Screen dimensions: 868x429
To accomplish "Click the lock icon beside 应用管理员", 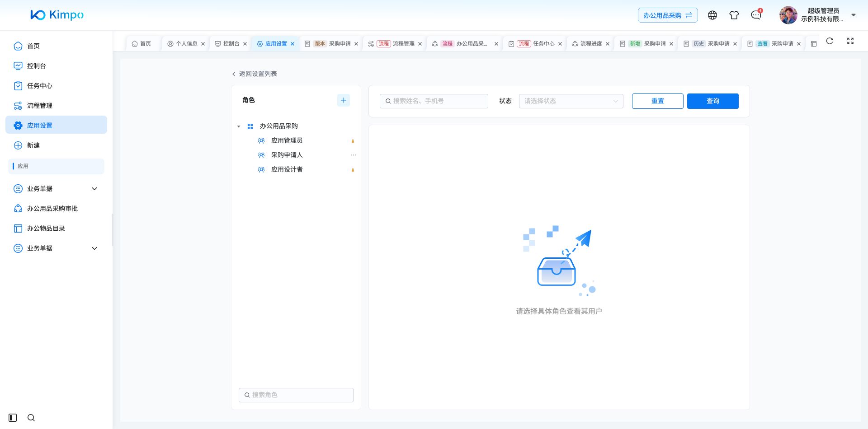I will click(x=353, y=141).
